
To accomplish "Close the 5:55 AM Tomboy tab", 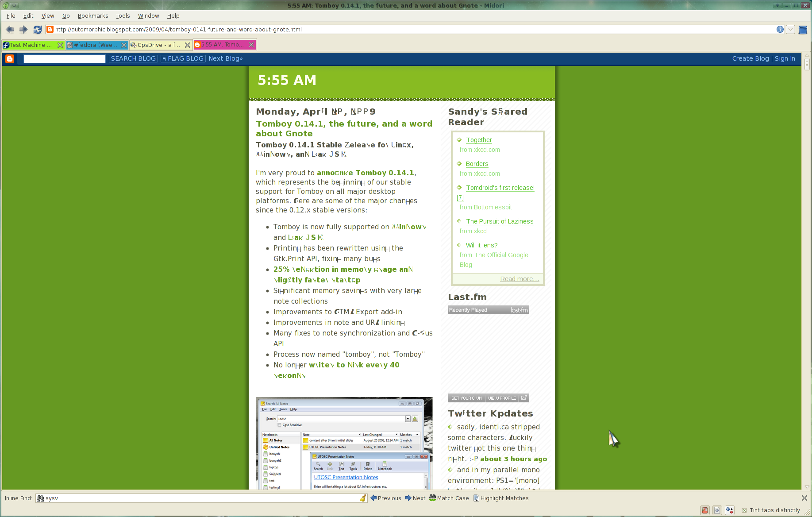I will 251,45.
